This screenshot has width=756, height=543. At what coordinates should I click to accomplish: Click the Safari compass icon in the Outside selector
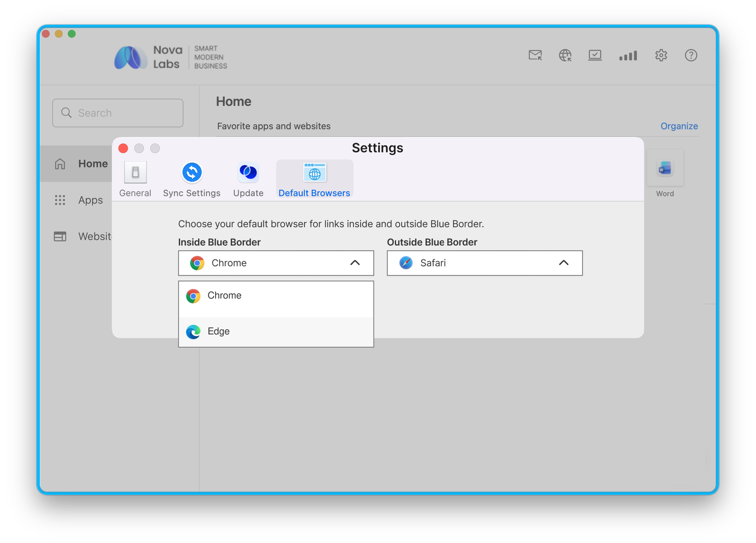406,263
